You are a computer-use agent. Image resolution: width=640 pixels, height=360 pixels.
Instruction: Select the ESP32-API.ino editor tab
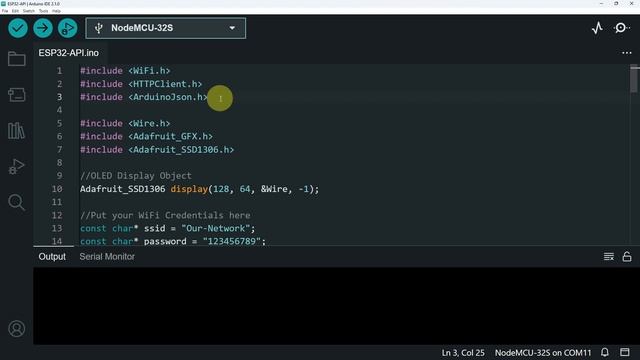pos(69,53)
